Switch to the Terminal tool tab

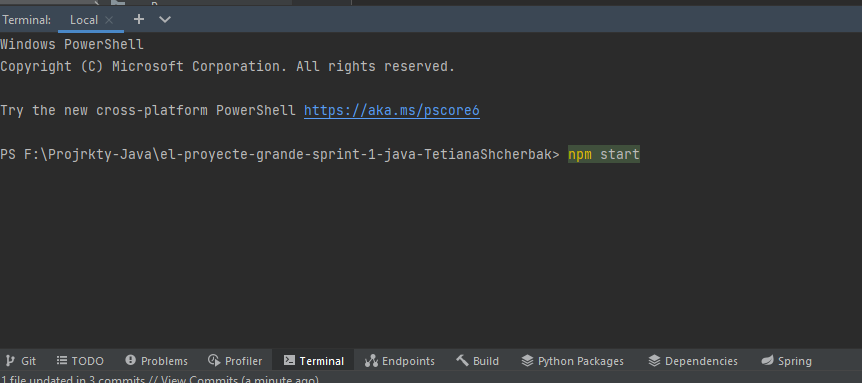(314, 361)
